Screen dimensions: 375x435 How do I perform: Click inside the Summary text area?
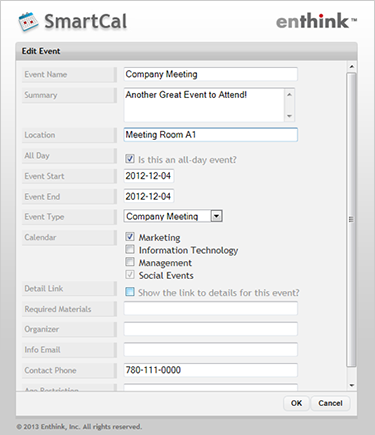204,105
